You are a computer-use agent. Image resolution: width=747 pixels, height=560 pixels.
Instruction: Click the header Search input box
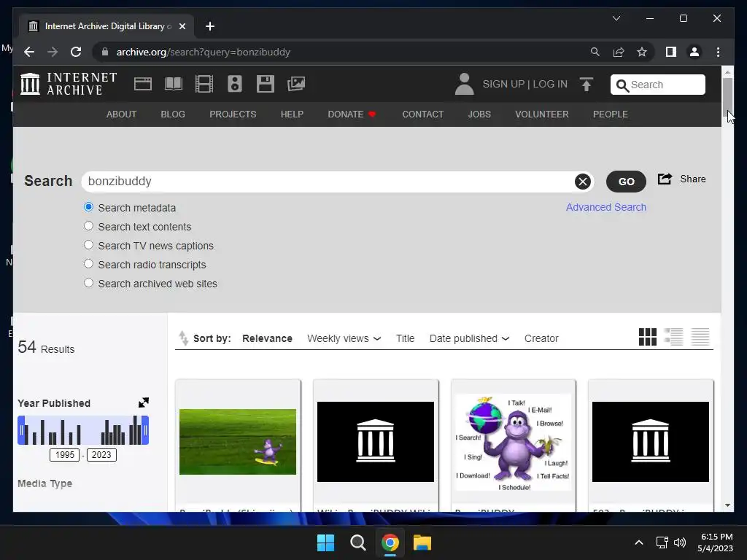[x=657, y=85]
